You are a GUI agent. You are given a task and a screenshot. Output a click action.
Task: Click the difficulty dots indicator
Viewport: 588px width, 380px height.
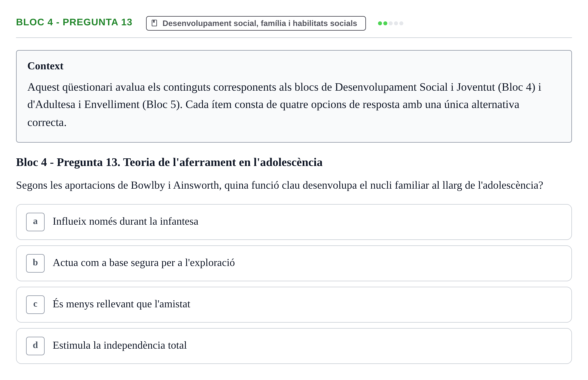391,23
